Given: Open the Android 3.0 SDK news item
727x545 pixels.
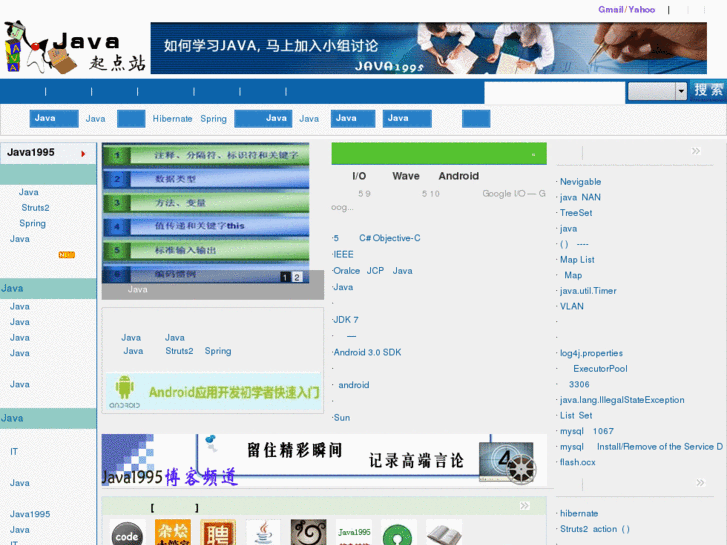Looking at the screenshot, I should pyautogui.click(x=367, y=353).
